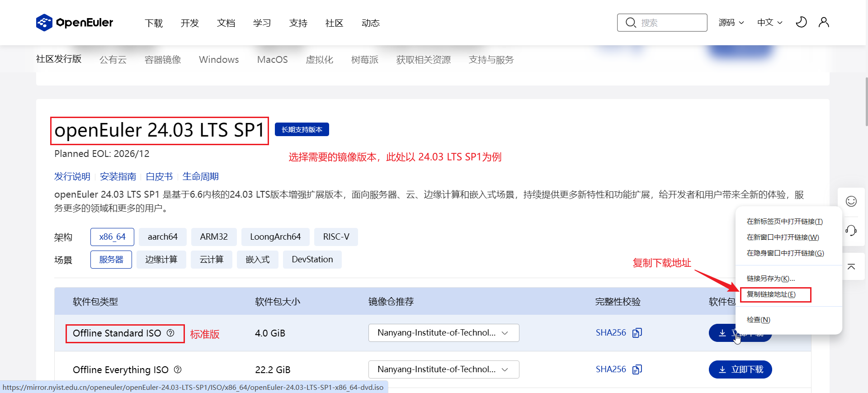Open the headset support icon
The height and width of the screenshot is (393, 868).
[851, 231]
